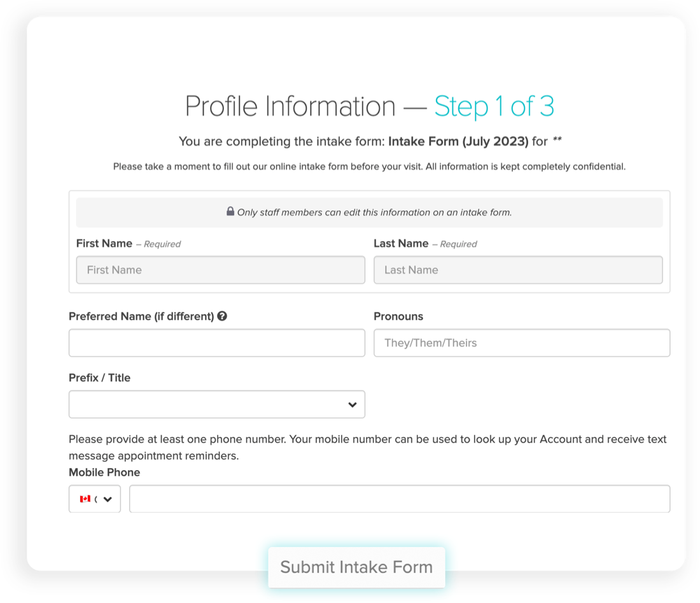Click the Canadian flag in the phone selector
Image resolution: width=700 pixels, height=603 pixels.
coord(84,499)
